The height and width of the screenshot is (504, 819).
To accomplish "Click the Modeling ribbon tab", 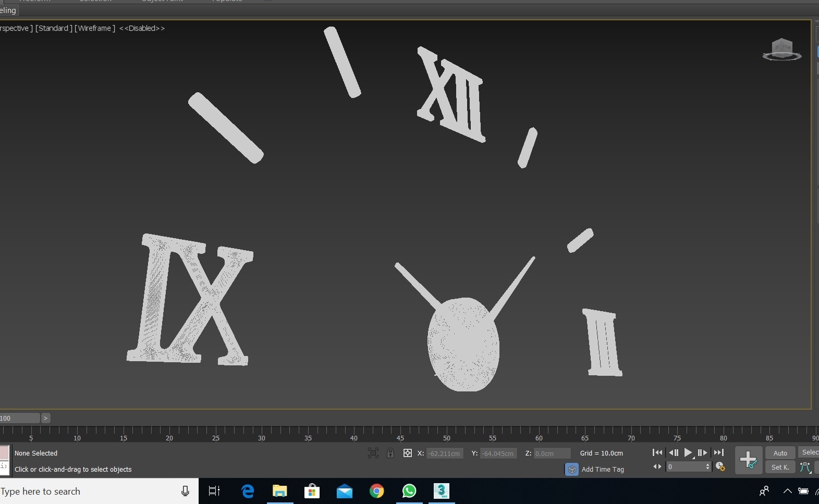I will (9, 10).
